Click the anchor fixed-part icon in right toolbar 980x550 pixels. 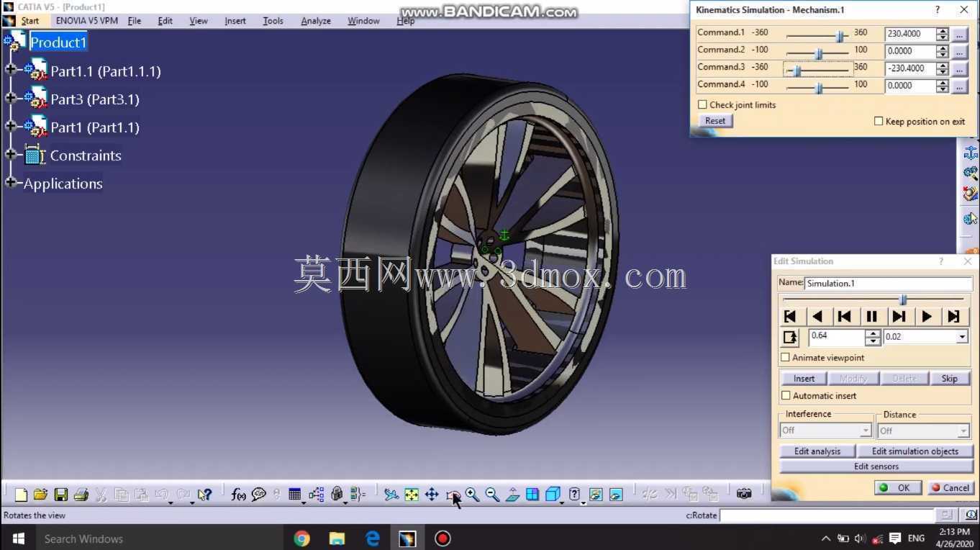971,153
